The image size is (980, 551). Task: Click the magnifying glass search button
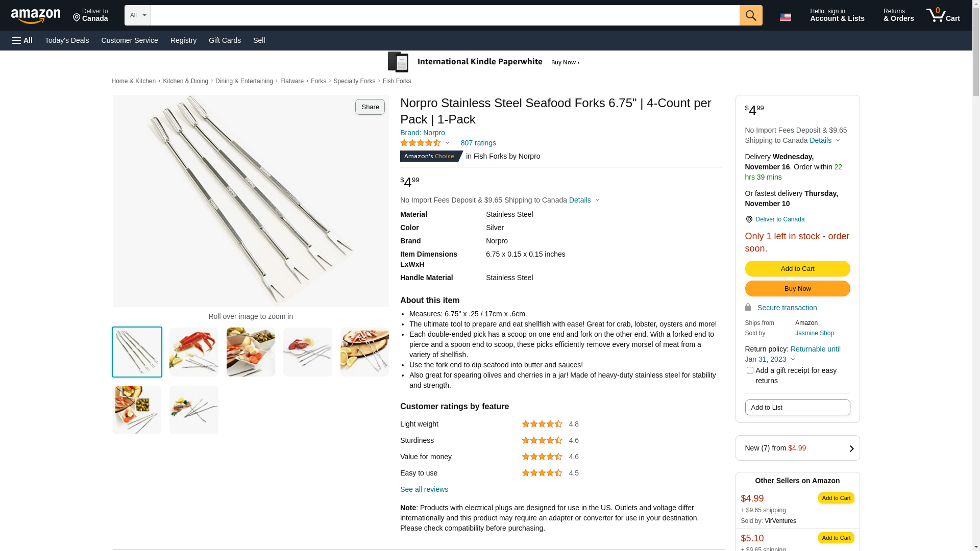[x=750, y=15]
